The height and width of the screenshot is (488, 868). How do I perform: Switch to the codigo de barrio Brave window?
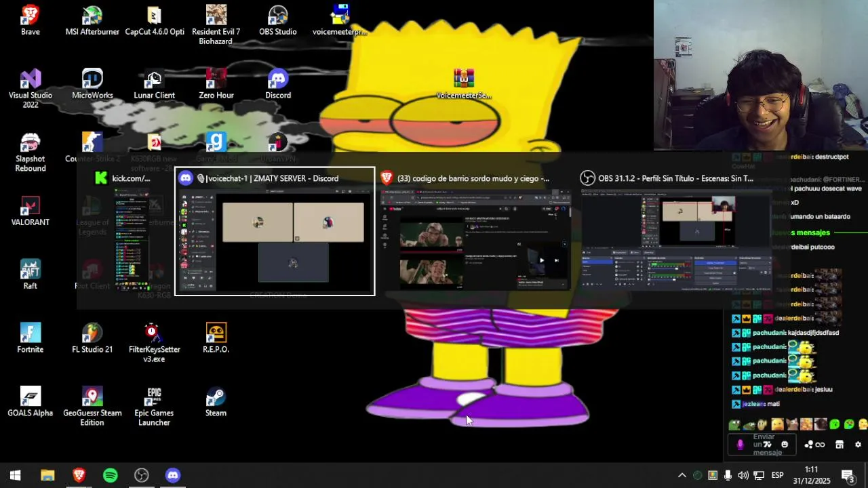pyautogui.click(x=475, y=230)
